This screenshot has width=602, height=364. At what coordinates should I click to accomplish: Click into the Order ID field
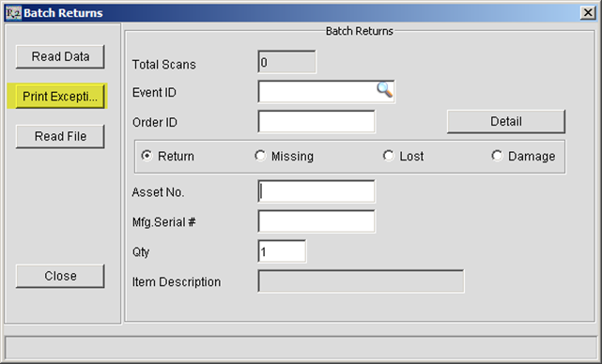[316, 122]
